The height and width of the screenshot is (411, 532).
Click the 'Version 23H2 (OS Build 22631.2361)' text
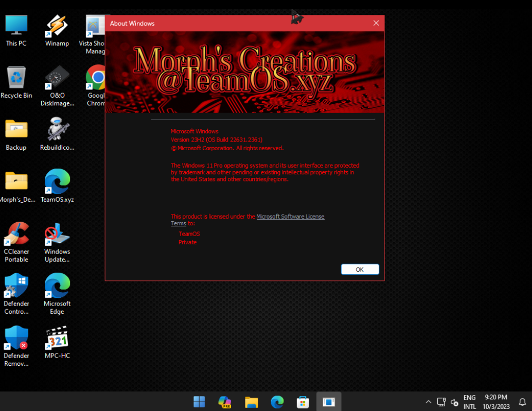(x=217, y=140)
